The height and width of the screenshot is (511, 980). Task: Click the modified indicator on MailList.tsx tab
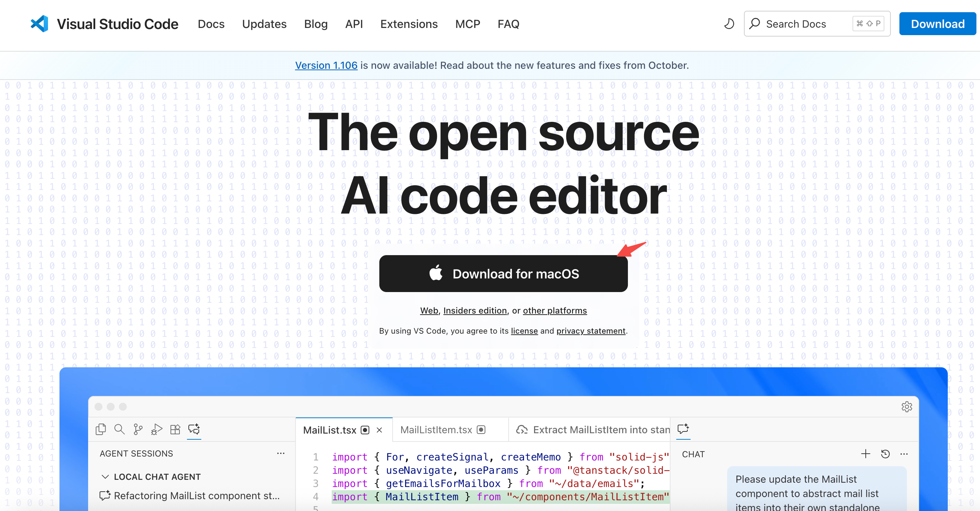point(365,430)
